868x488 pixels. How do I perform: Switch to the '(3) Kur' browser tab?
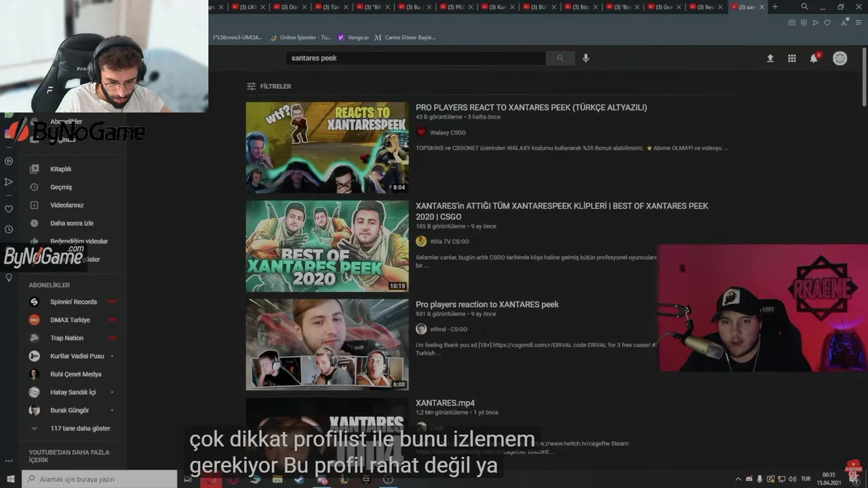498,7
